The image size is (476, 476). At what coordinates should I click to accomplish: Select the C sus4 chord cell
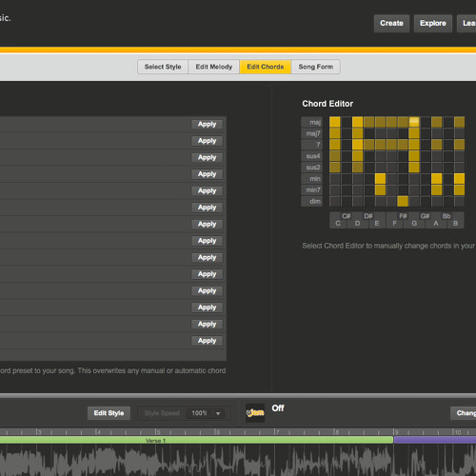(335, 156)
